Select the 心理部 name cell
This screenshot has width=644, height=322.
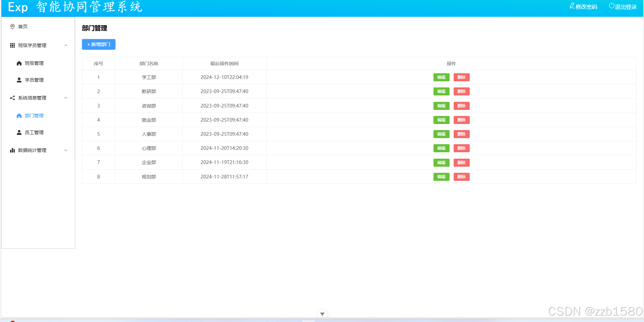149,148
